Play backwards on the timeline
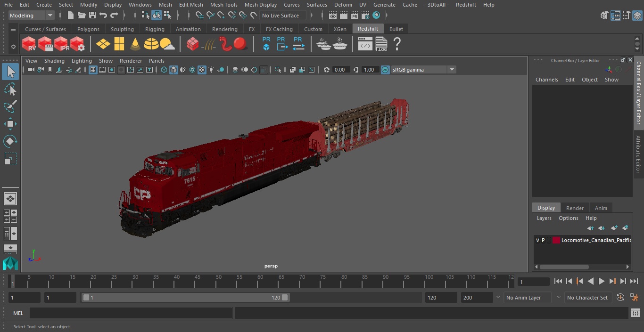This screenshot has height=332, width=644. 591,281
